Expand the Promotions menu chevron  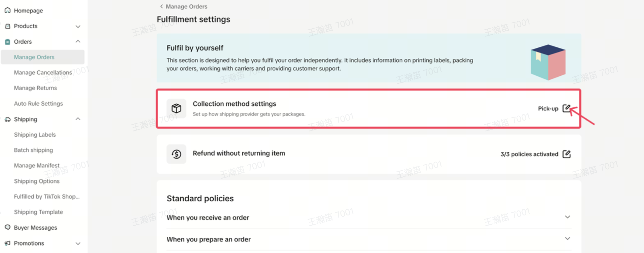click(x=78, y=243)
